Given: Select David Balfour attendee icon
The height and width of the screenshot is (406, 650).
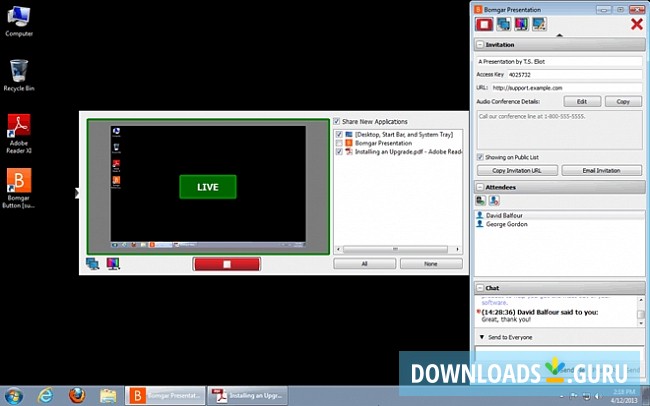Looking at the screenshot, I should (x=480, y=215).
